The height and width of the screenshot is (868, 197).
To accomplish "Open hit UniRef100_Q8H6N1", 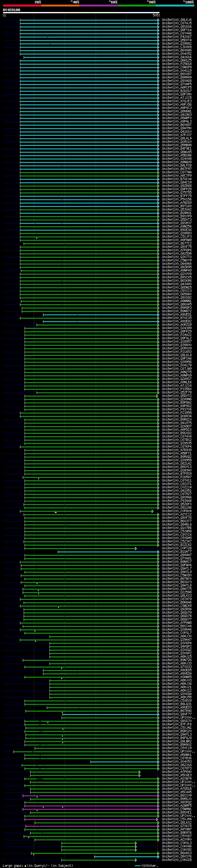I will (x=176, y=111).
